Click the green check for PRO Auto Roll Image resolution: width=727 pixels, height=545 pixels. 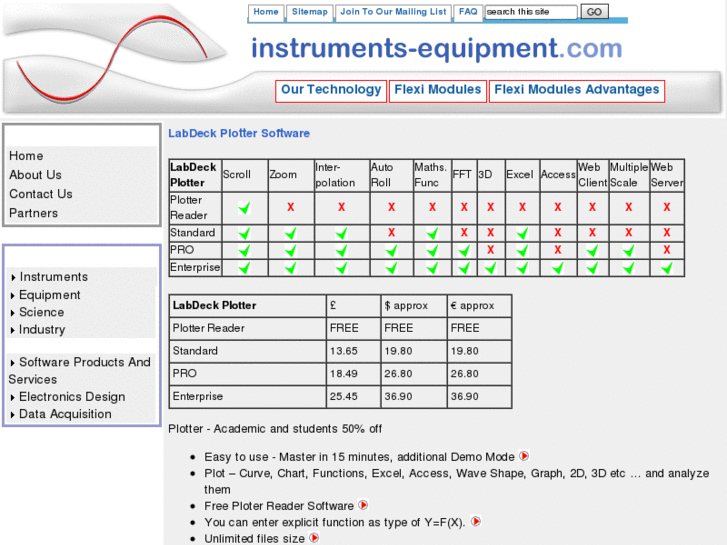tap(391, 250)
